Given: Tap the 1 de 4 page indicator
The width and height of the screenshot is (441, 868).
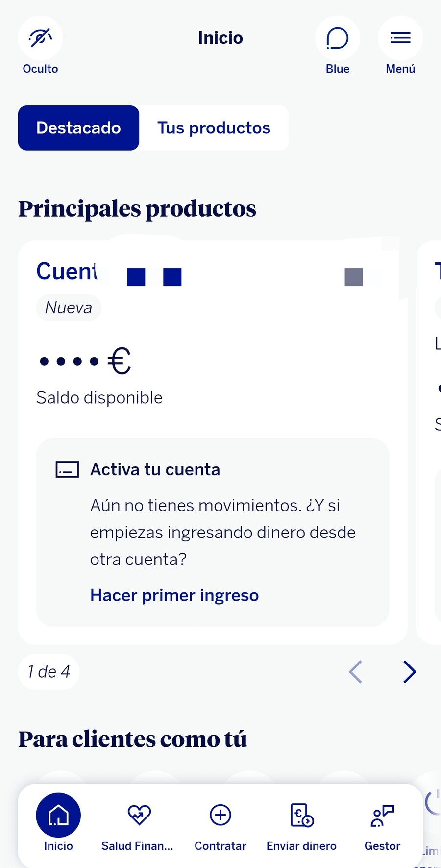Looking at the screenshot, I should click(49, 672).
